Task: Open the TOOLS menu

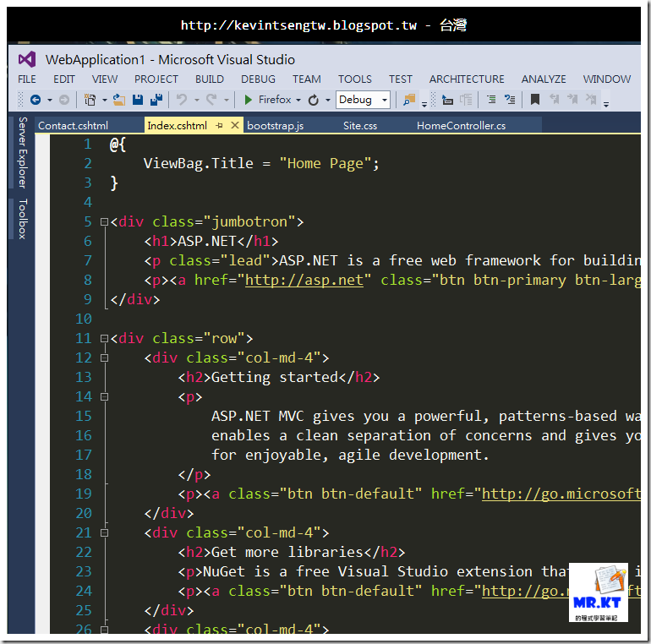Action: click(355, 79)
